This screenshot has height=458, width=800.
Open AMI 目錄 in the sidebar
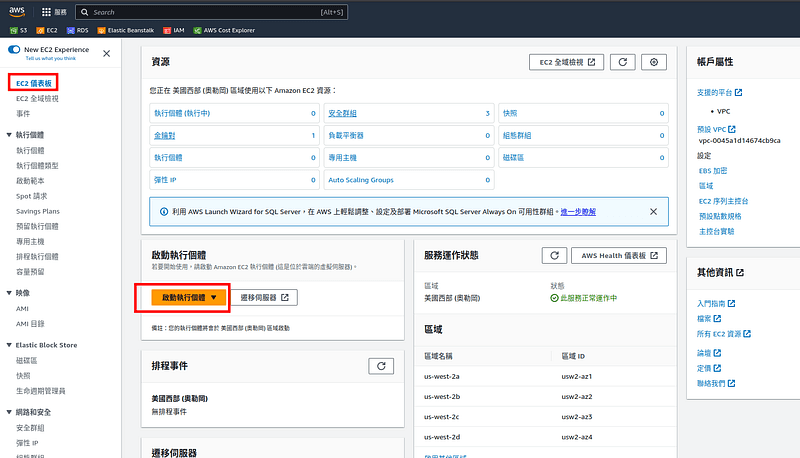point(30,323)
